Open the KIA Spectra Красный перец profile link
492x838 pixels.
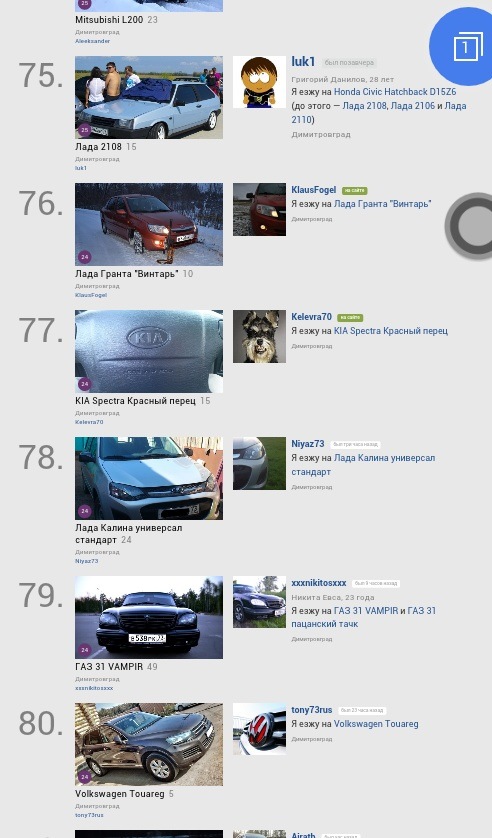coord(391,331)
